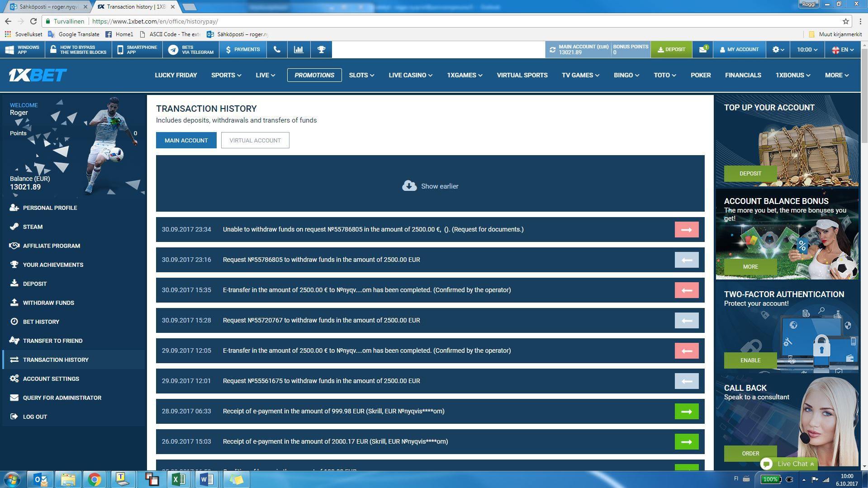This screenshot has height=488, width=868.
Task: Expand the Live Casino menu
Action: tap(410, 75)
